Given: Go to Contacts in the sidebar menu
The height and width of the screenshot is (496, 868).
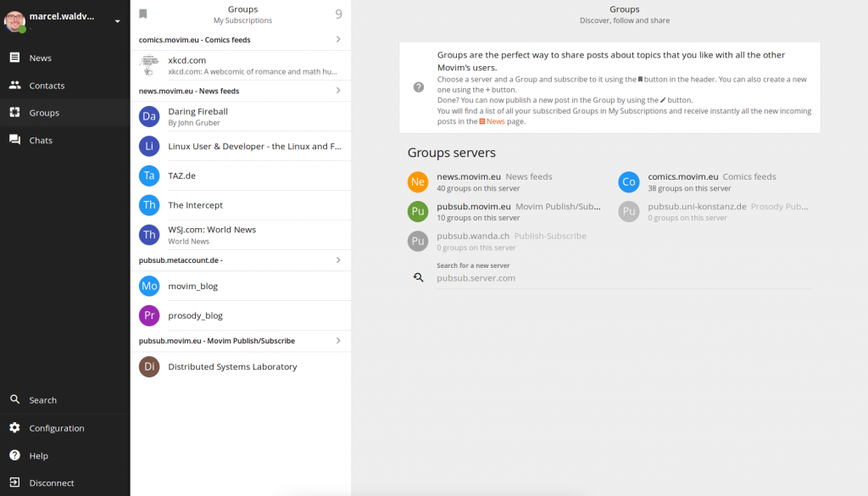Looking at the screenshot, I should pos(64,86).
